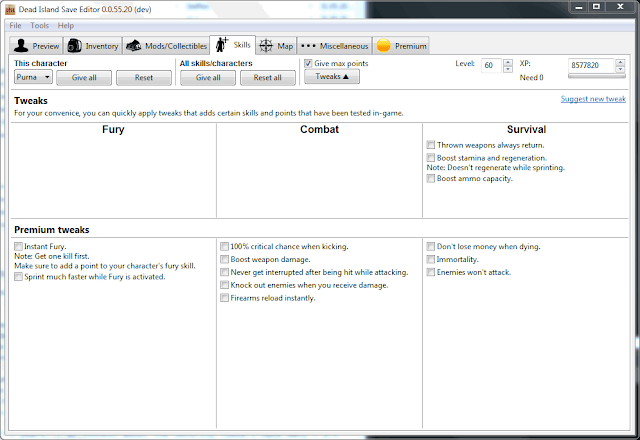Toggle the Immortality checkbox
640x440 pixels.
pyautogui.click(x=431, y=259)
